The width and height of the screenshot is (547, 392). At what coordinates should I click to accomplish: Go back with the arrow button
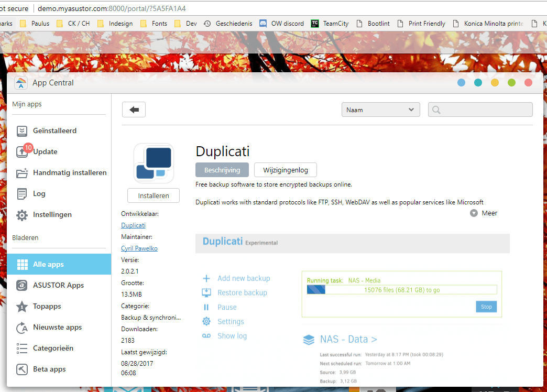pyautogui.click(x=134, y=110)
